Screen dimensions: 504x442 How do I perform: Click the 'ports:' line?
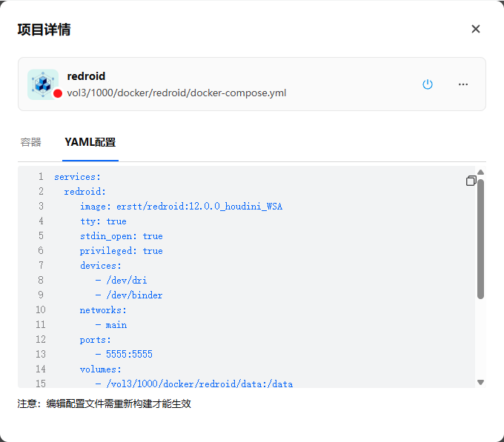[95, 340]
